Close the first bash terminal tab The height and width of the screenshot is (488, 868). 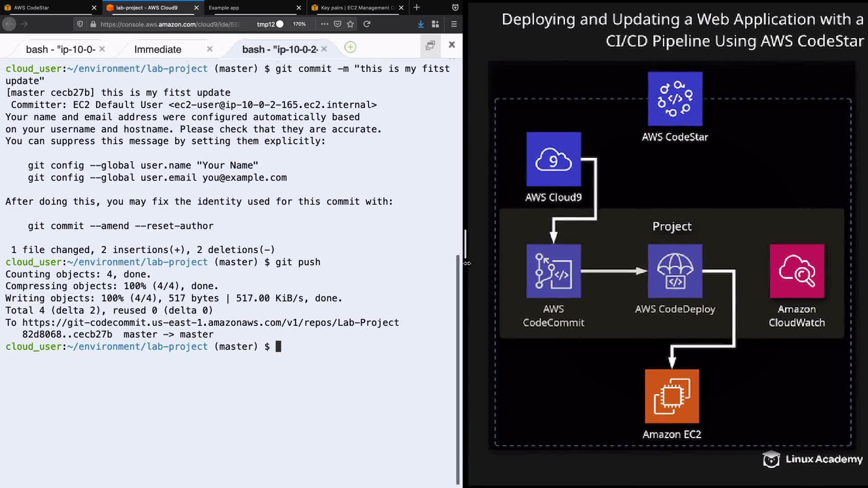click(x=102, y=49)
